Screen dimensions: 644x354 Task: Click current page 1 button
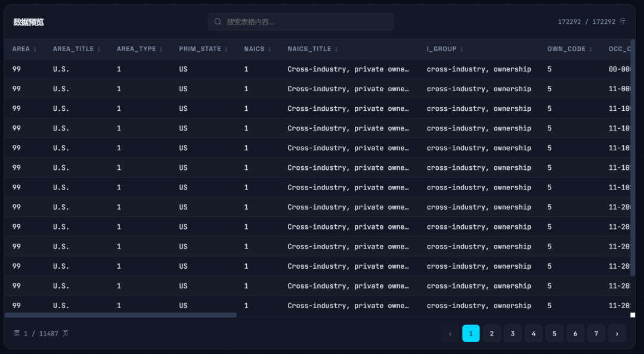[470, 334]
